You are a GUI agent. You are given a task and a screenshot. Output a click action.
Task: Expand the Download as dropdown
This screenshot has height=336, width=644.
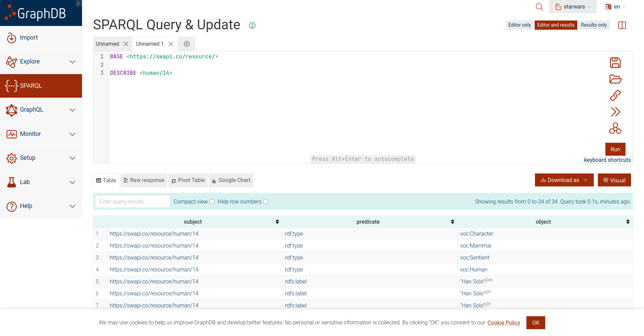pos(564,180)
